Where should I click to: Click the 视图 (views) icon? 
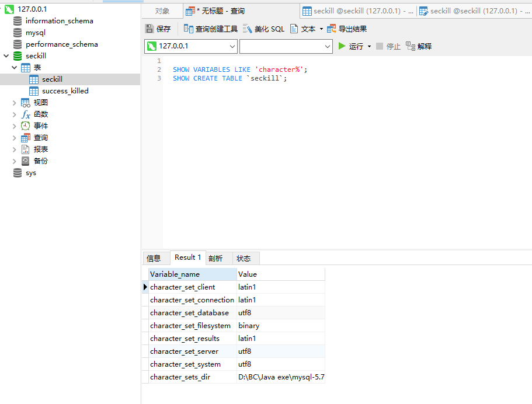tap(26, 103)
